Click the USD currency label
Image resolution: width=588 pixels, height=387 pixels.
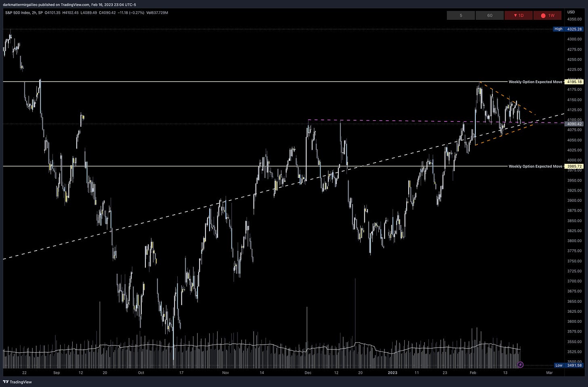click(571, 13)
